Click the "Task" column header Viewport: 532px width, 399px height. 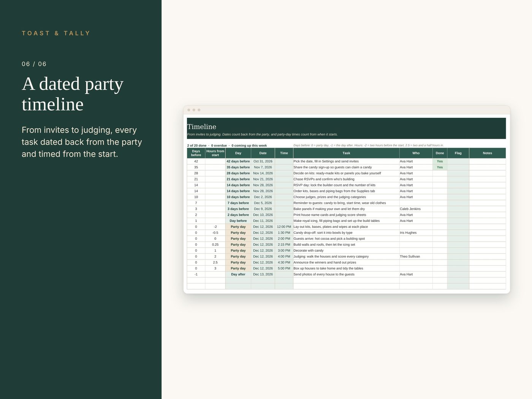click(x=346, y=153)
